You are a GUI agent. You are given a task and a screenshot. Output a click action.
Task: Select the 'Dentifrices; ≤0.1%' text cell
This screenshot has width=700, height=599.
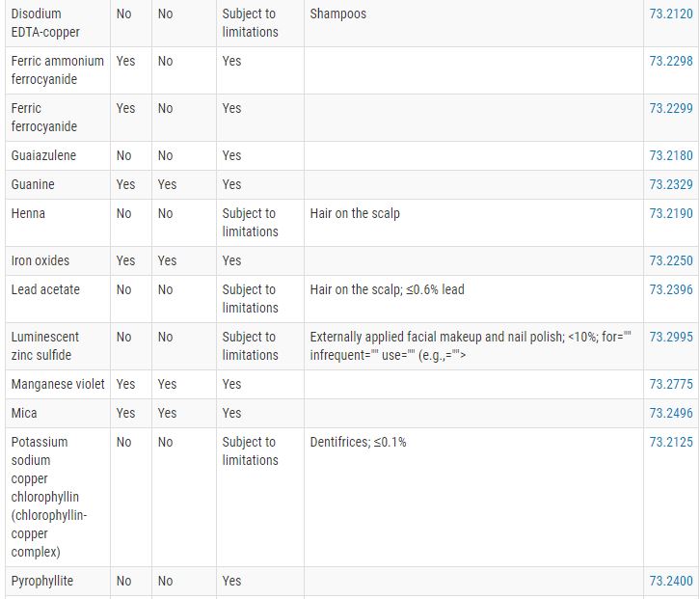[473, 498]
